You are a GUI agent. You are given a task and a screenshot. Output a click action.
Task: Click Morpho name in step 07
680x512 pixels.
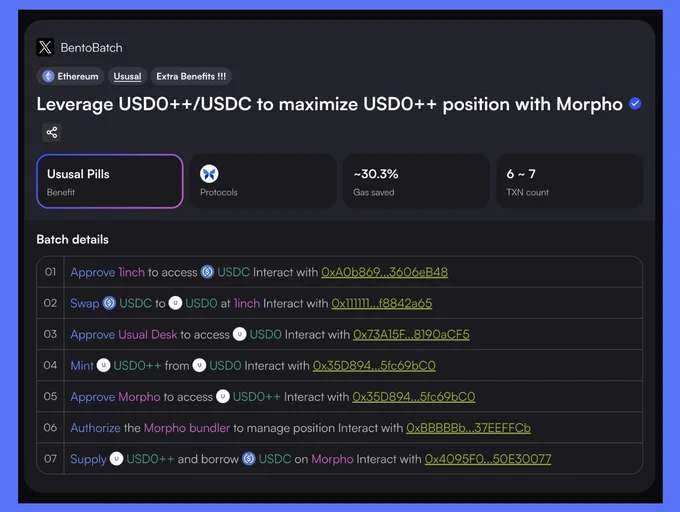click(x=332, y=459)
